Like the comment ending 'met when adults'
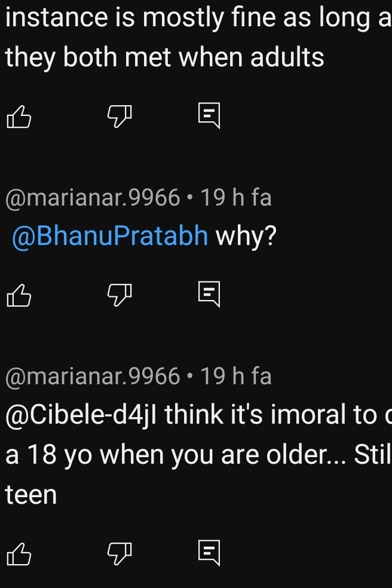 pos(19,115)
